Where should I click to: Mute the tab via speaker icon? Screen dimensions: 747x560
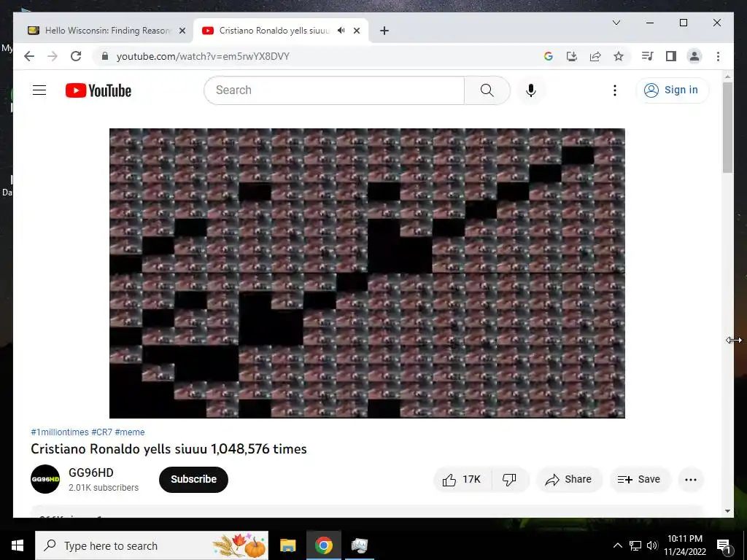(341, 31)
